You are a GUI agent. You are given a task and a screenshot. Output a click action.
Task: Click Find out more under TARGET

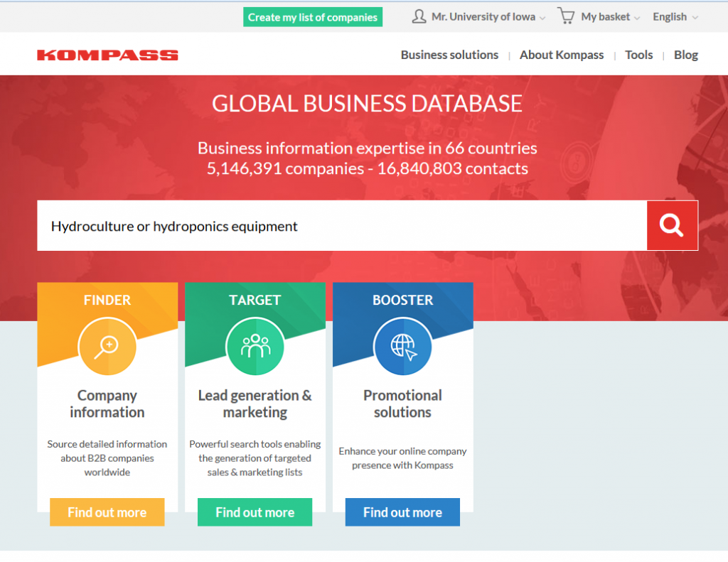[x=255, y=512]
